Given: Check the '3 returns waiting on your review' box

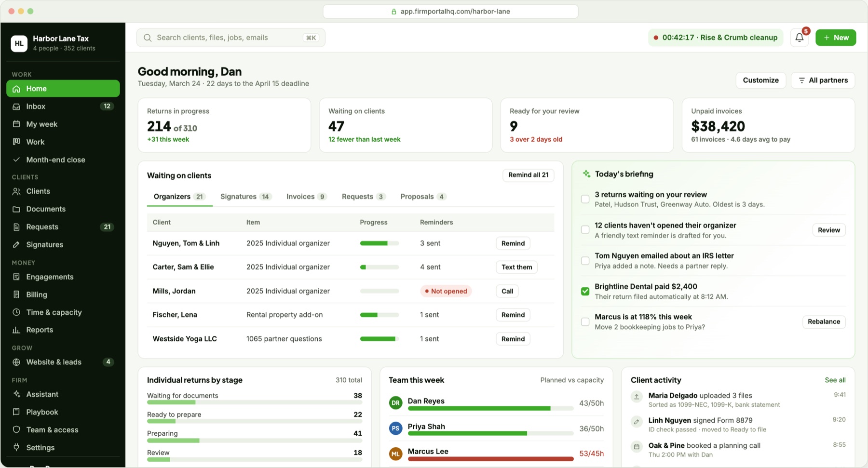Looking at the screenshot, I should tap(585, 199).
